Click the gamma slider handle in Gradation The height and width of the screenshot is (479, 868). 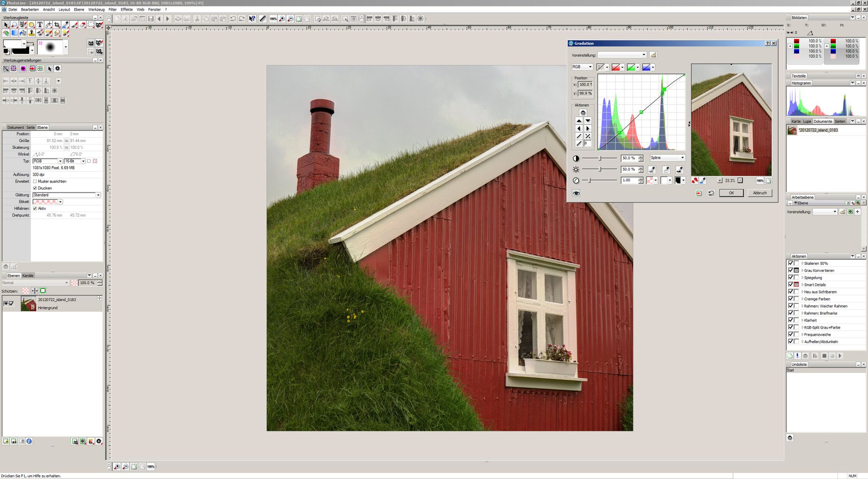pyautogui.click(x=590, y=180)
